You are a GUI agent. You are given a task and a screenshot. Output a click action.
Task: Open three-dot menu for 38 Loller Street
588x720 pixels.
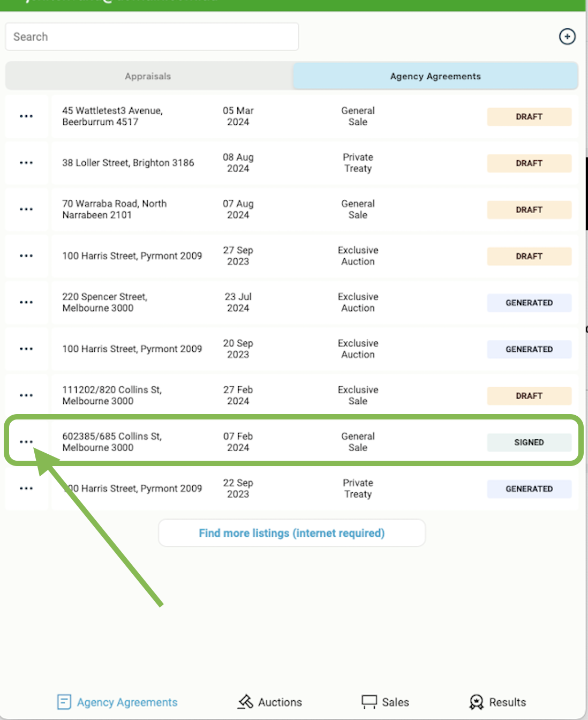(x=26, y=163)
